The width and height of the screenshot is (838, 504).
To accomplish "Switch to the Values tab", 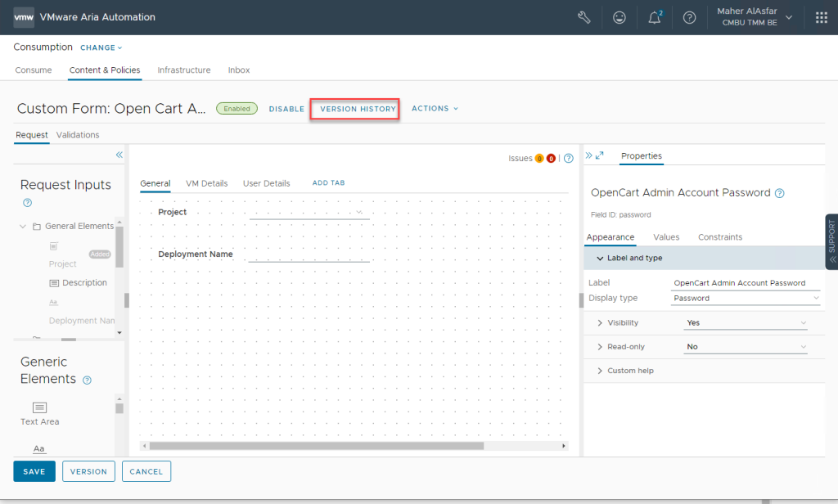I will tap(666, 236).
